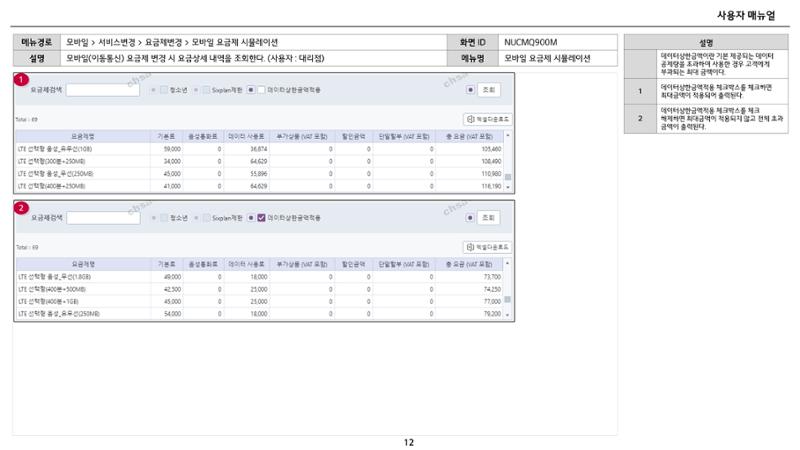
Task: Click the 요금제검색 field above the 73,700 total row
Action: click(103, 218)
